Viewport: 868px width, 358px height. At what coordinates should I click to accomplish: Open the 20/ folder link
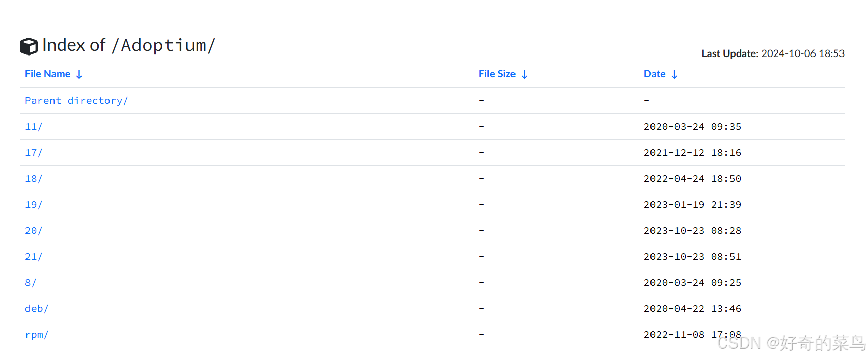pos(34,231)
